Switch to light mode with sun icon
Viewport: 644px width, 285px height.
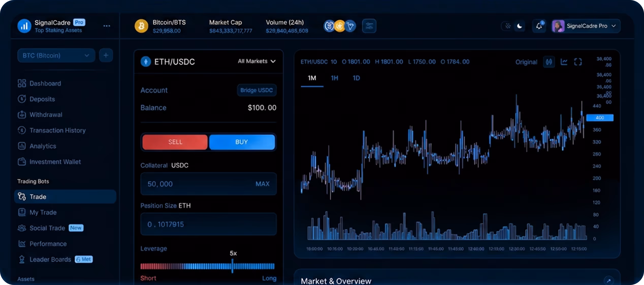tap(508, 26)
